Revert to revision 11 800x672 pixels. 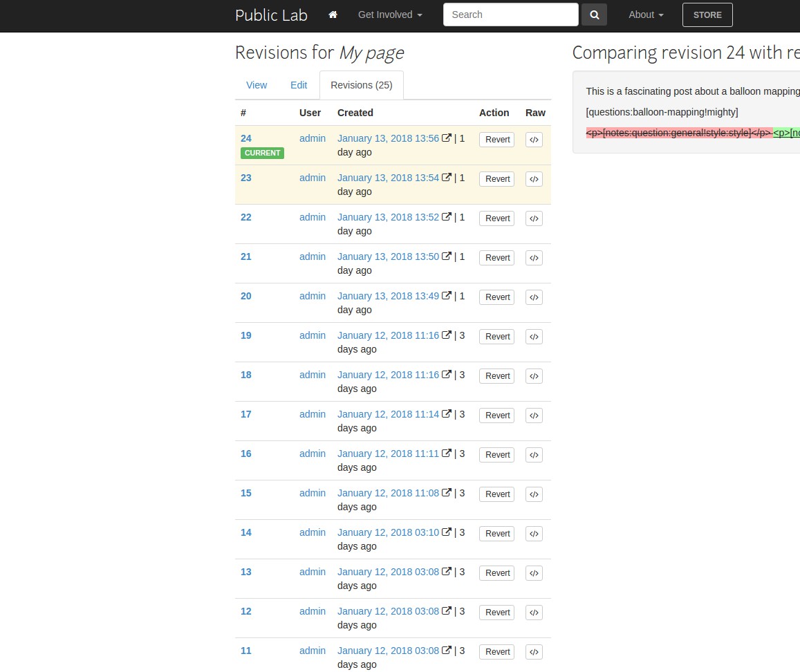pos(497,652)
